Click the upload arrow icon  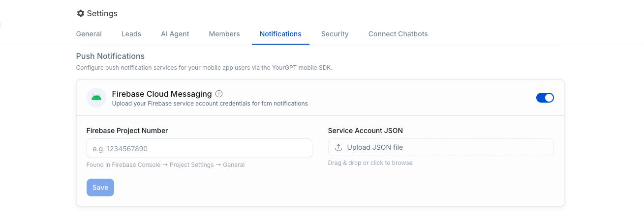point(338,147)
